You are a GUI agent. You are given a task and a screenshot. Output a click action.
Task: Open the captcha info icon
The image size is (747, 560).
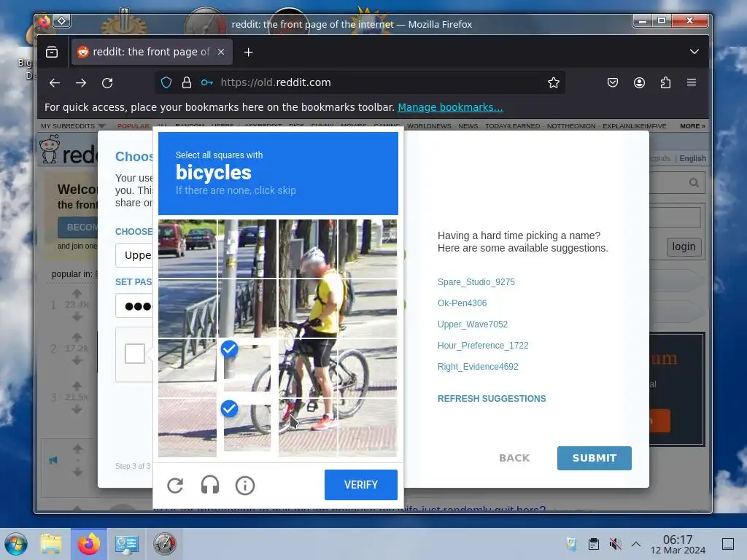tap(245, 485)
